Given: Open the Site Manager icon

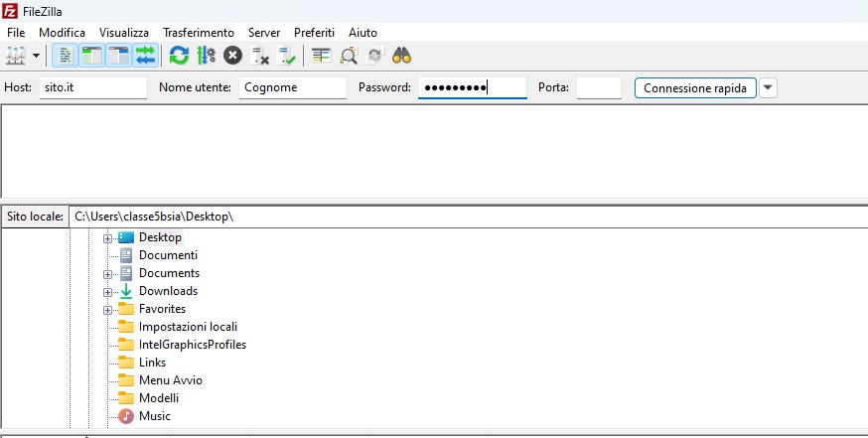Looking at the screenshot, I should 16,56.
